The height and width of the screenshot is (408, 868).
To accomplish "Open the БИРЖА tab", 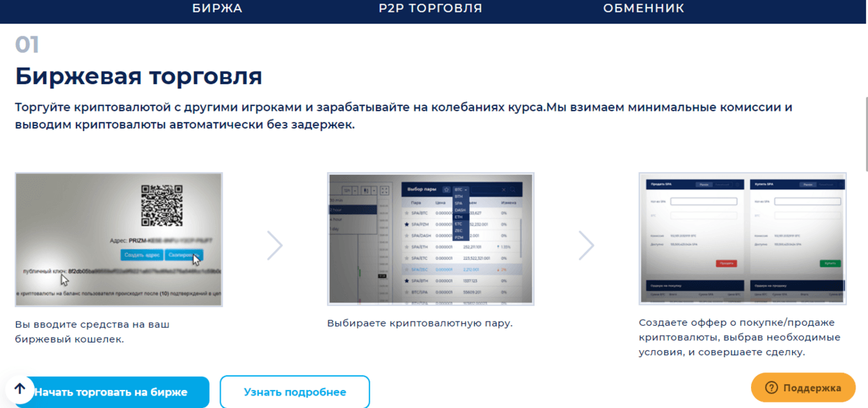I will point(217,8).
